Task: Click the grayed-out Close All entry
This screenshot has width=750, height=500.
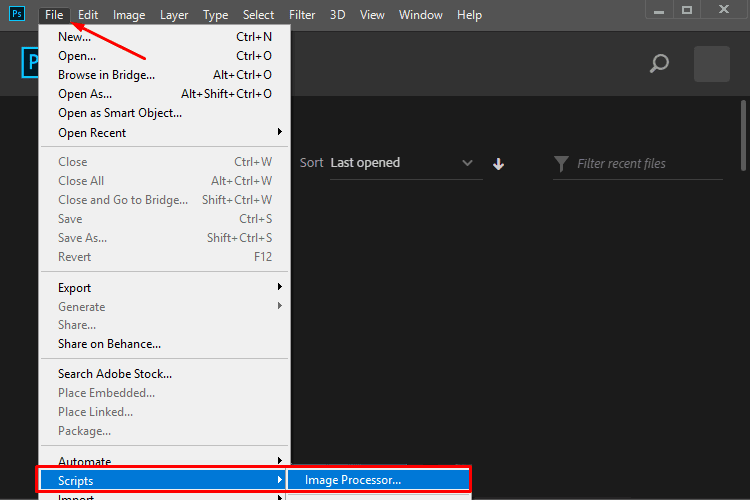Action: tap(165, 181)
